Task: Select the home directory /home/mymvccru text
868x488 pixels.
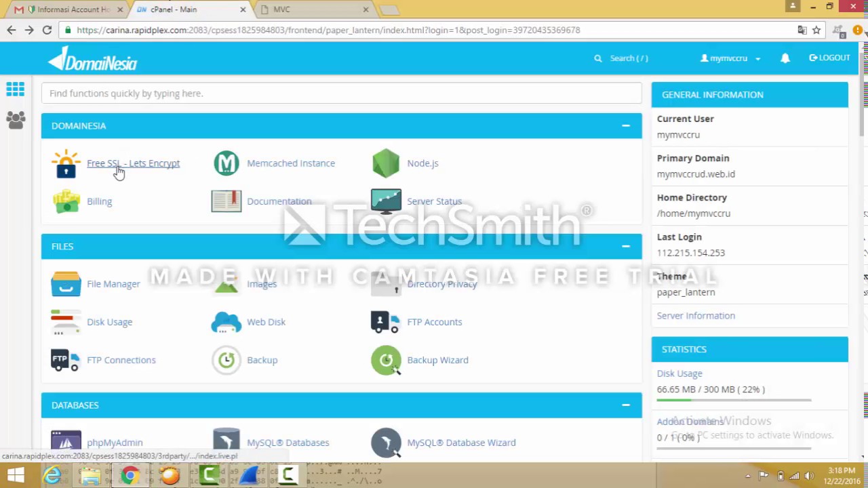Action: pyautogui.click(x=693, y=213)
